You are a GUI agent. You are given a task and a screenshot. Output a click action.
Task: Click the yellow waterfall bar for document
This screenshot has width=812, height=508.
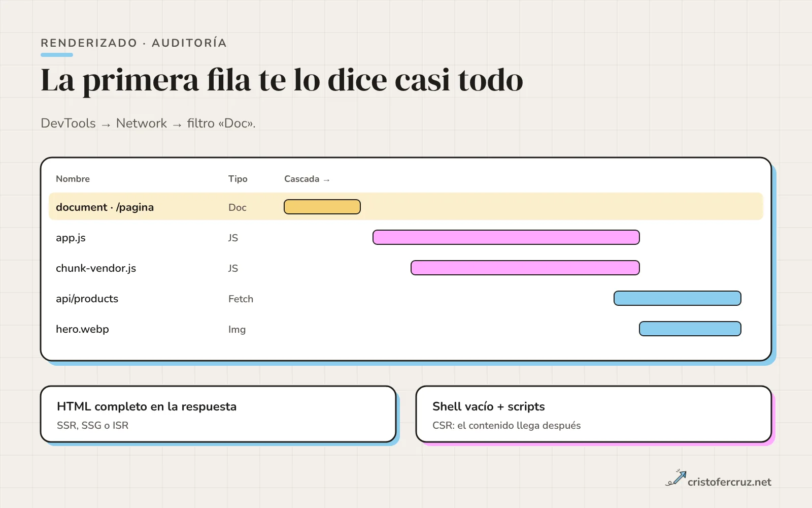click(322, 207)
